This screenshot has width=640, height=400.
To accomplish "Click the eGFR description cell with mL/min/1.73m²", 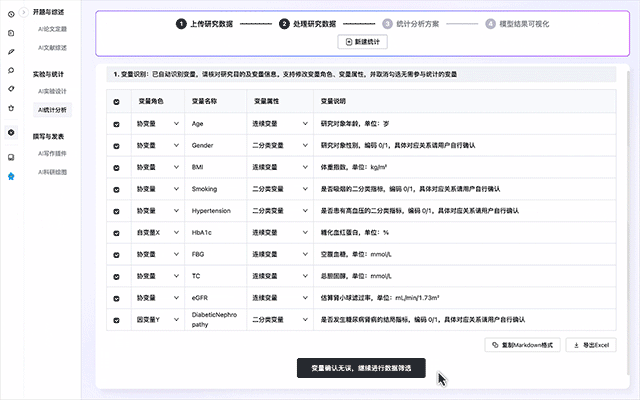I will (464, 298).
